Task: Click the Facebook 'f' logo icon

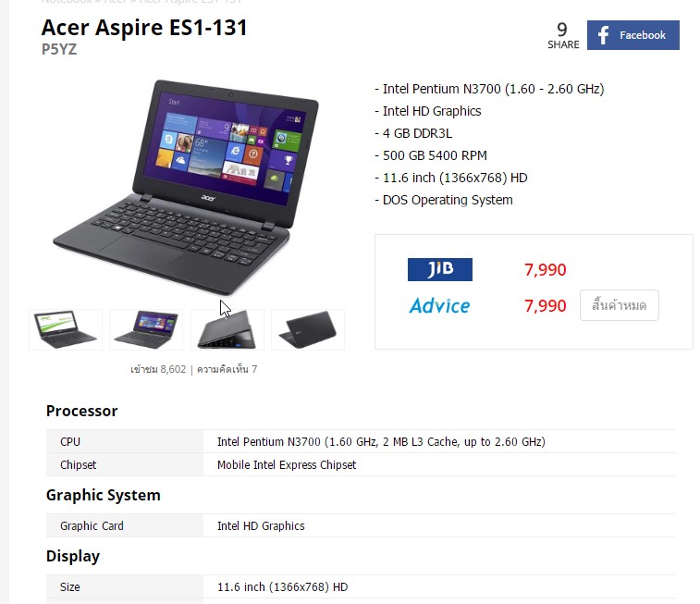Action: [603, 35]
